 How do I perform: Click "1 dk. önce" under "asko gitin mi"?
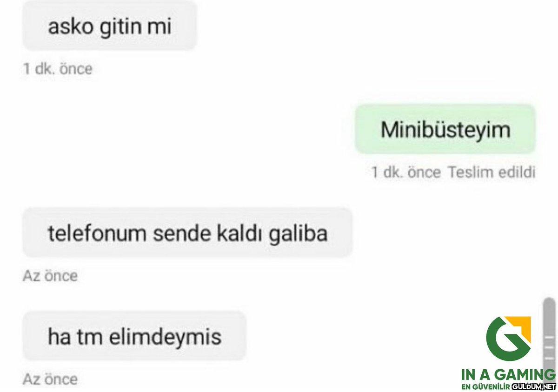click(58, 69)
